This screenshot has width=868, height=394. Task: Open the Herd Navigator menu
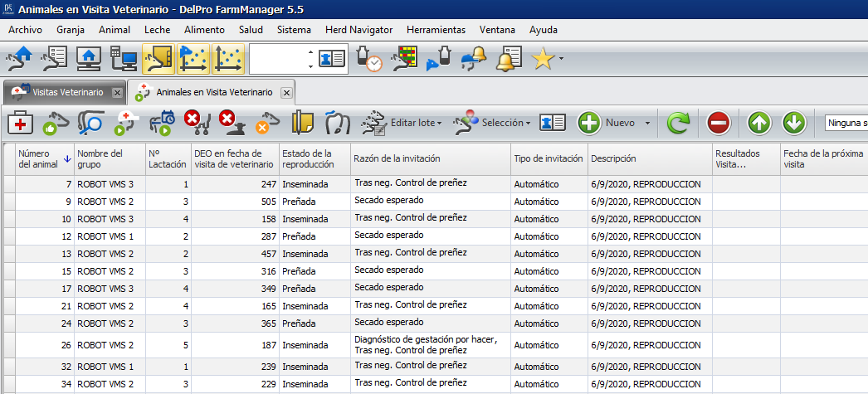[x=358, y=30]
